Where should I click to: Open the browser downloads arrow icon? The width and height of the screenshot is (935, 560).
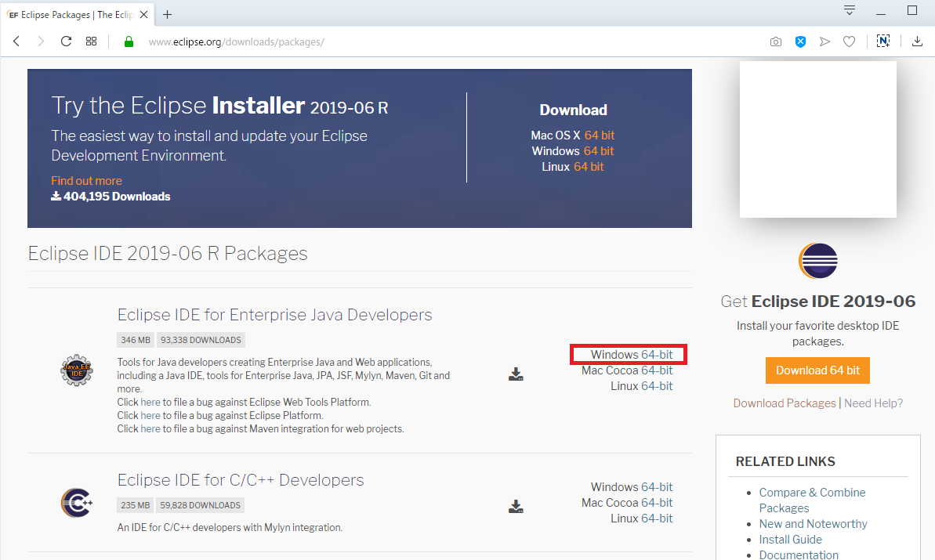917,41
